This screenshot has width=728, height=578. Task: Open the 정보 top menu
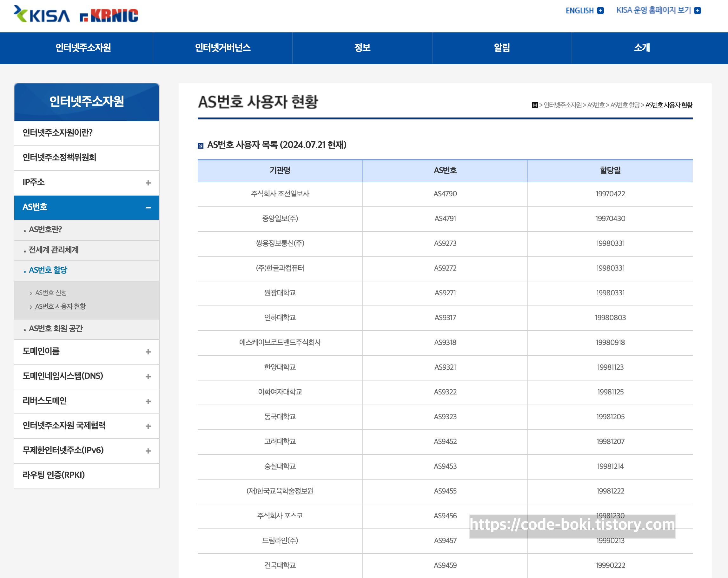click(x=362, y=48)
